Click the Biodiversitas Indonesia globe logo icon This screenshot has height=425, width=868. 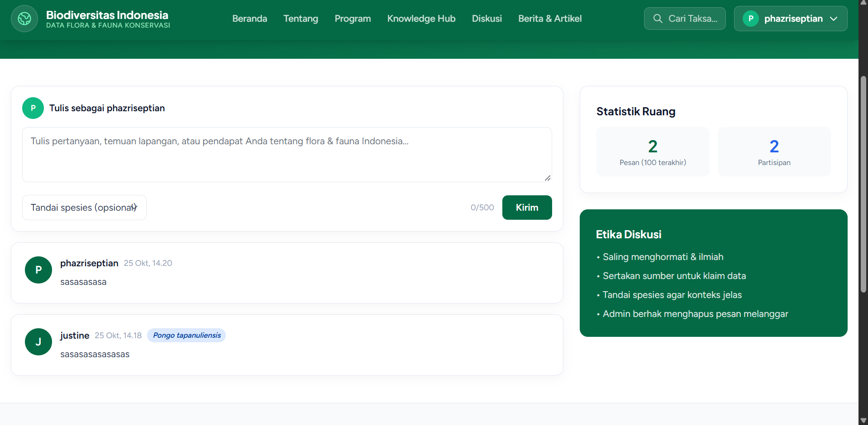(x=24, y=19)
